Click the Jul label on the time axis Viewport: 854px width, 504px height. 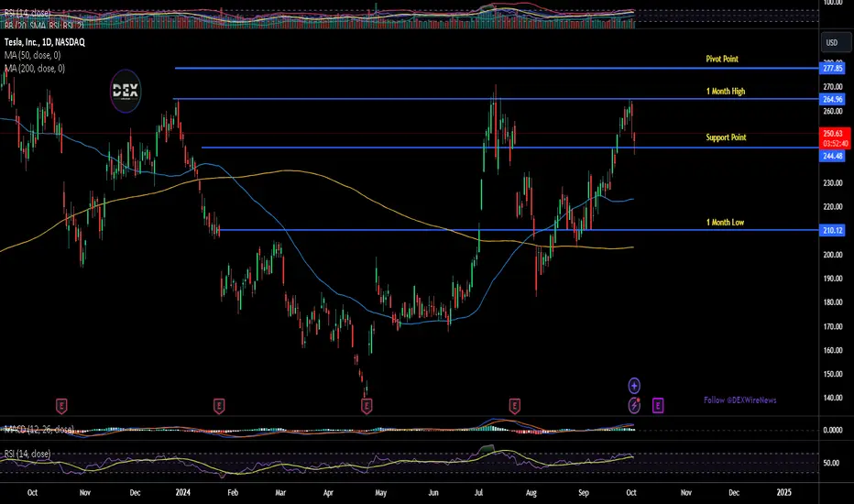point(478,493)
